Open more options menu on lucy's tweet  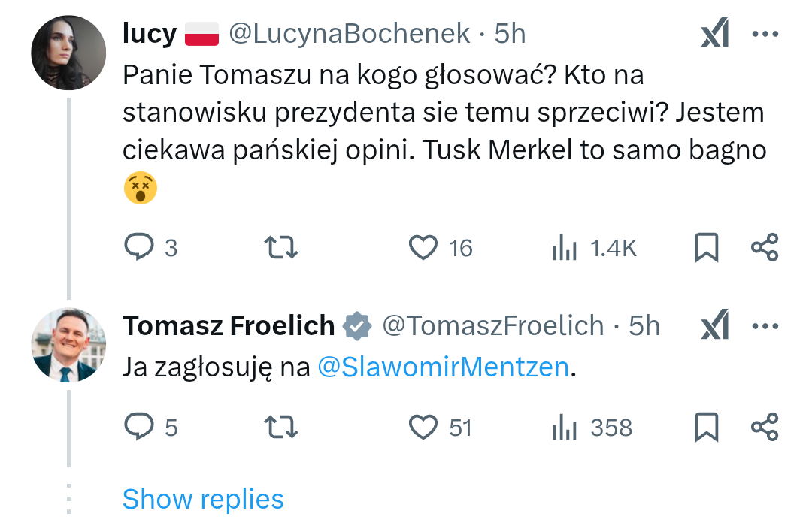pos(765,35)
